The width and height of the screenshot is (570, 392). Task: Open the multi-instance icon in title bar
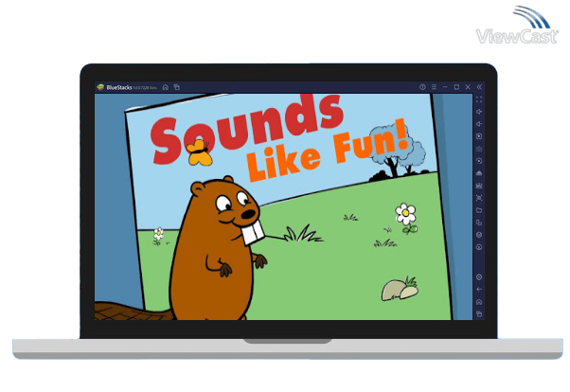(x=177, y=87)
